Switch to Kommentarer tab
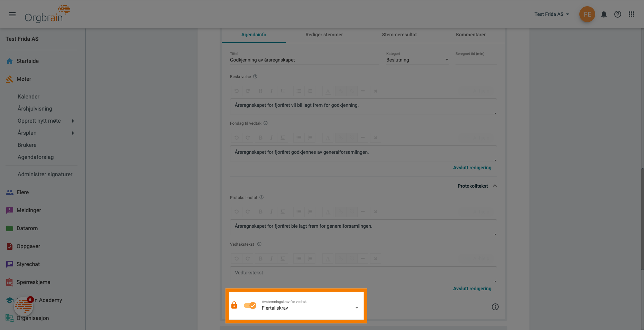This screenshot has width=644, height=330. point(471,35)
